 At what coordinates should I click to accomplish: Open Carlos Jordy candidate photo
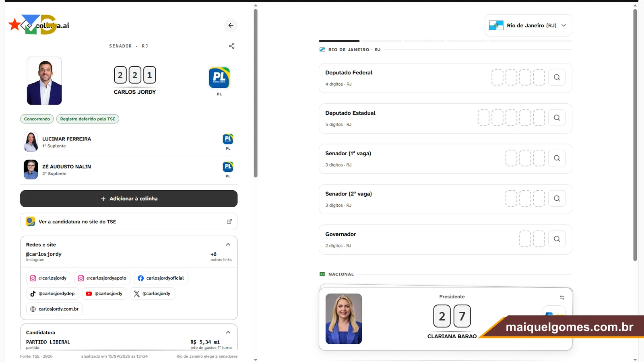(44, 81)
